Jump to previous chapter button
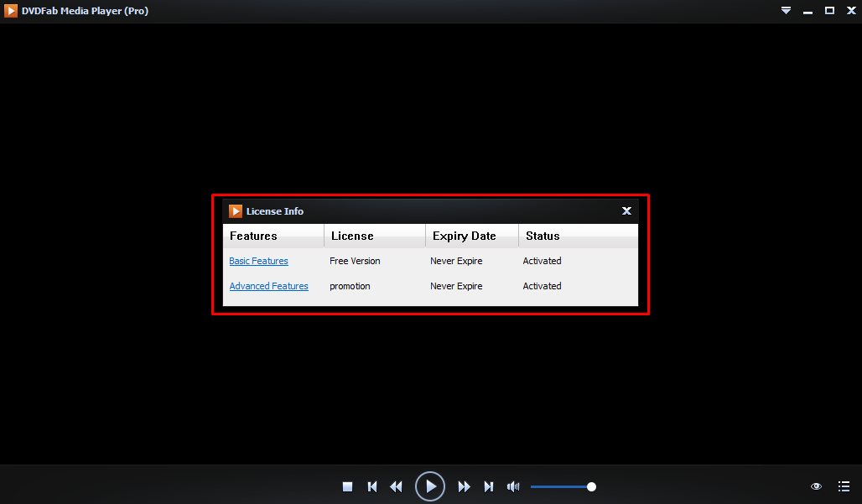The image size is (862, 504). pyautogui.click(x=372, y=486)
